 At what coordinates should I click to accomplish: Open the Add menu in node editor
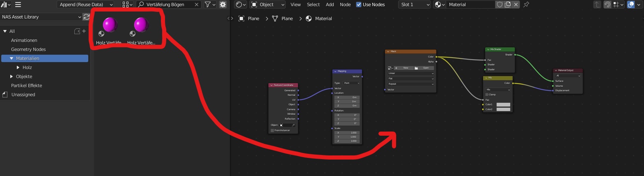[x=330, y=5]
